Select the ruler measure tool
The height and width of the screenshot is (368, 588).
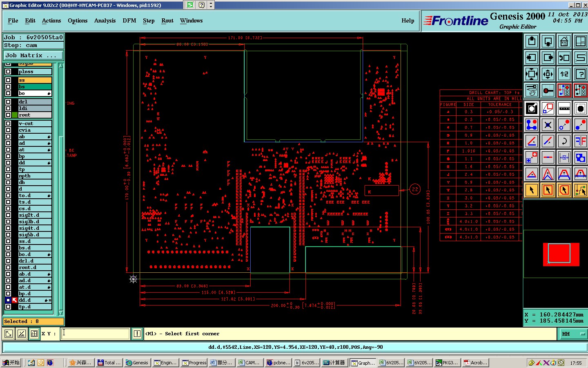coord(564,108)
